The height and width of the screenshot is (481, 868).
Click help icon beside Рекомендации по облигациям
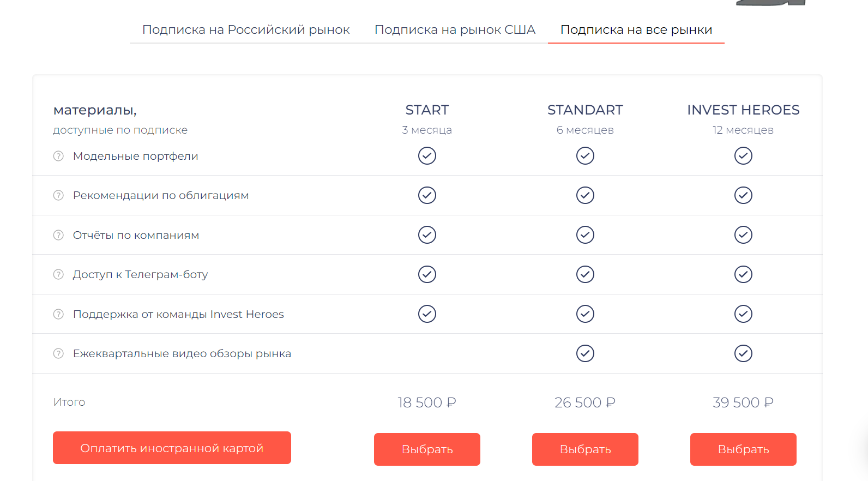coord(58,195)
